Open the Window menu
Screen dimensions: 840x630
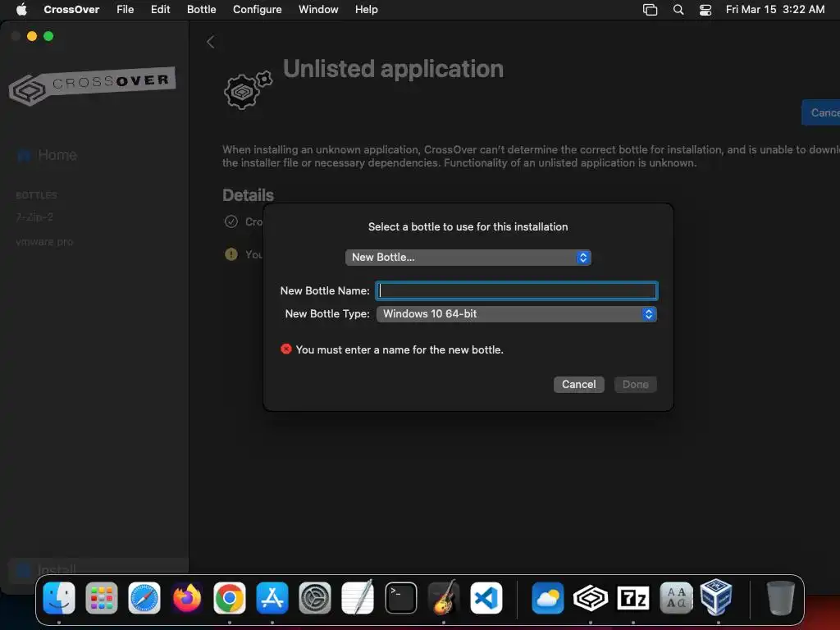tap(318, 9)
